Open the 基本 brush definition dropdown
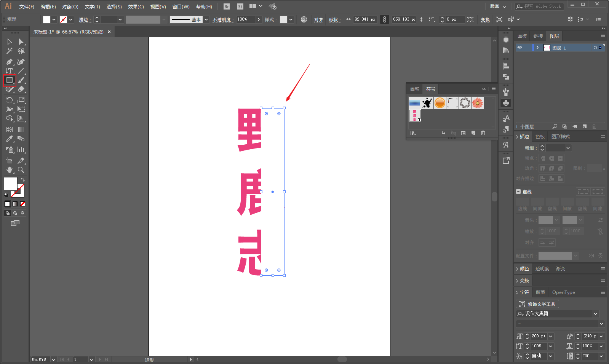609x364 pixels. [x=206, y=19]
